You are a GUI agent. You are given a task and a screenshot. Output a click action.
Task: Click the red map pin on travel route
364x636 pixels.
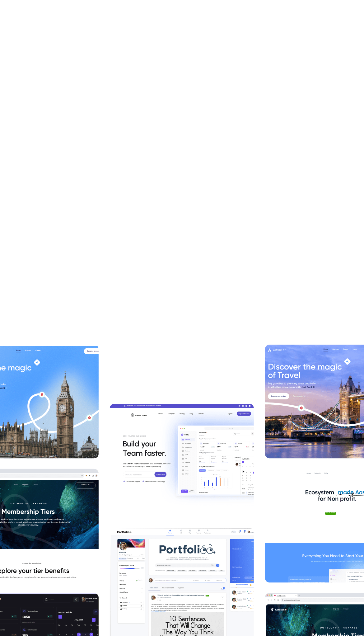click(x=42, y=394)
